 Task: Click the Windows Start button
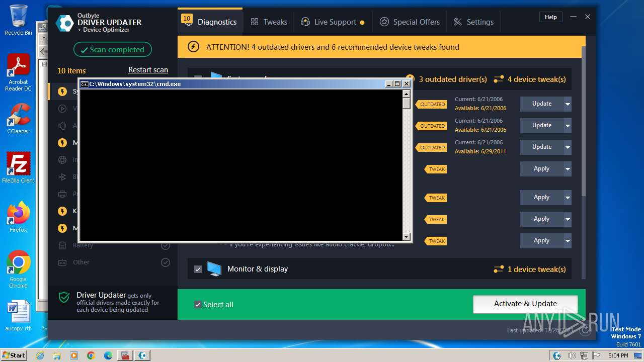14,355
